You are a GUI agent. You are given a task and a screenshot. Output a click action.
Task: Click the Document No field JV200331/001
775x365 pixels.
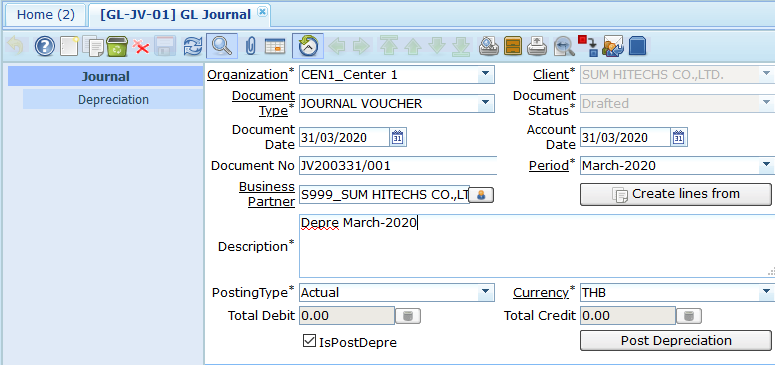(397, 165)
